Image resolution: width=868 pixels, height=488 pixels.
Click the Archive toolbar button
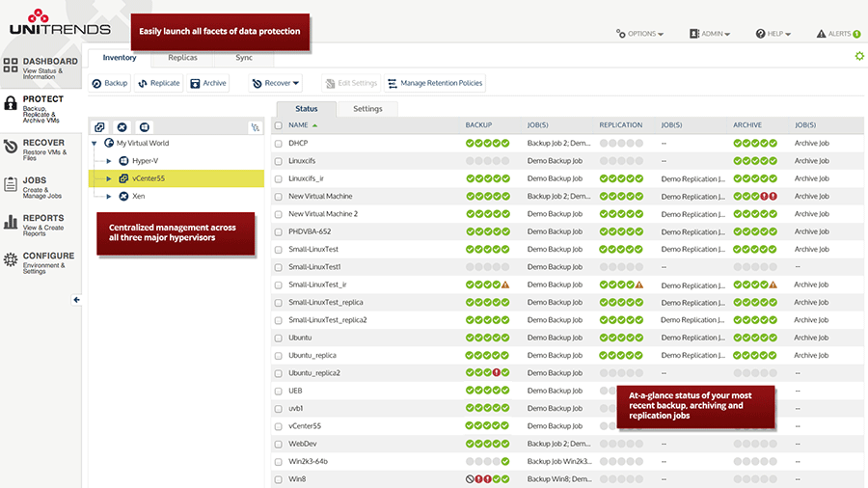pyautogui.click(x=208, y=83)
